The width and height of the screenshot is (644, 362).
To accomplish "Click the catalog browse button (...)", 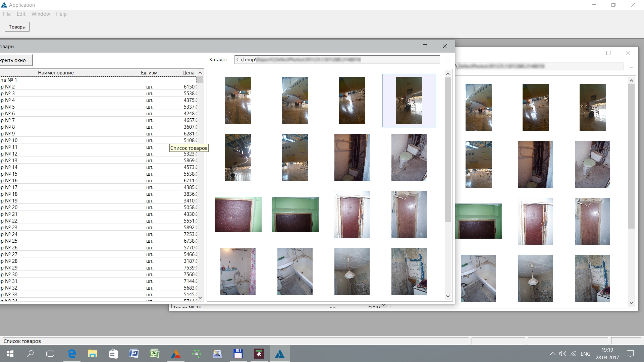I will 447,60.
